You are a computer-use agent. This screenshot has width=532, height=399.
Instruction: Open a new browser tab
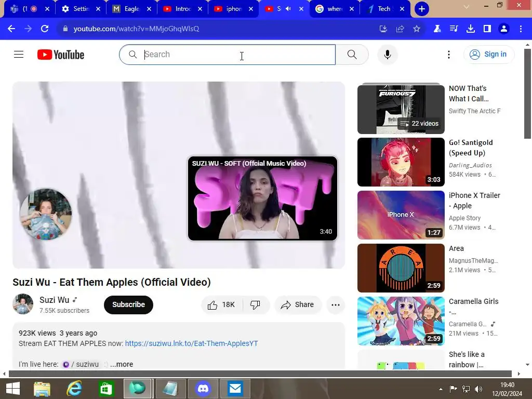(422, 9)
